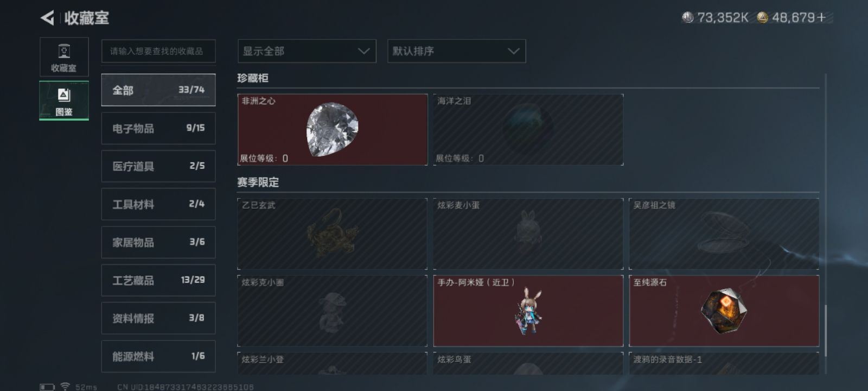Click the 至纯源石 glowing stone icon
868x391 pixels.
point(724,311)
